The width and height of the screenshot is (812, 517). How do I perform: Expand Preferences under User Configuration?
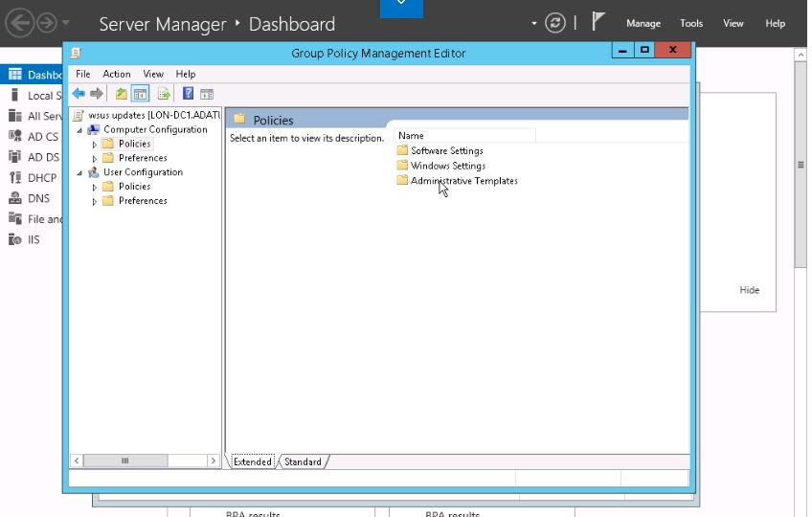click(94, 201)
